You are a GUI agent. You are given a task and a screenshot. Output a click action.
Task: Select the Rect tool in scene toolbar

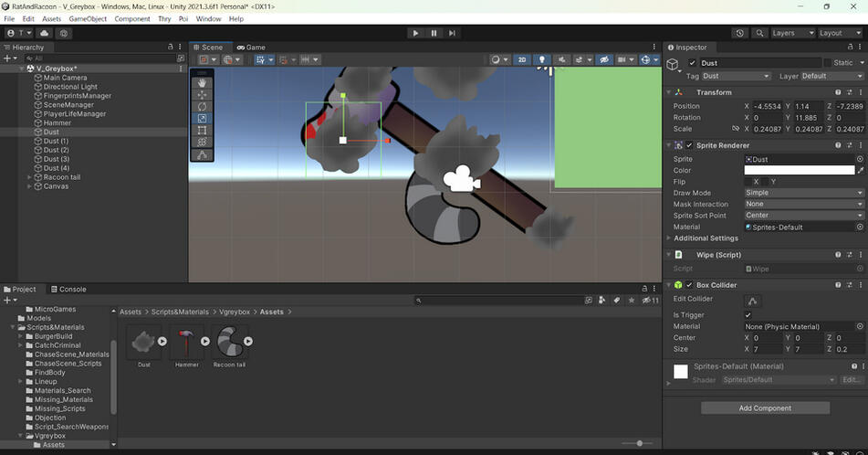coord(202,131)
